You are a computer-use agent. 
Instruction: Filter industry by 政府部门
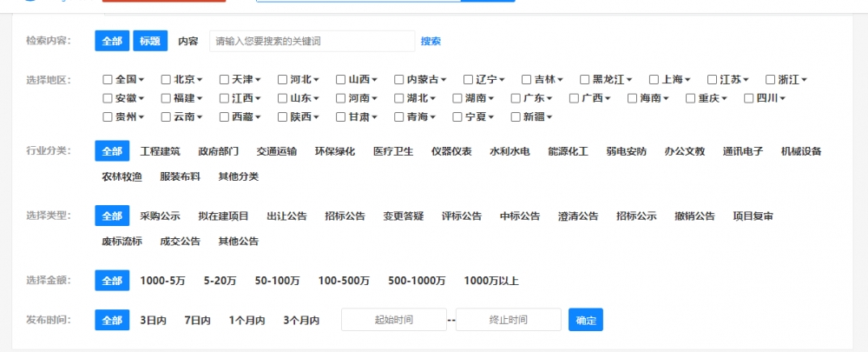point(219,151)
